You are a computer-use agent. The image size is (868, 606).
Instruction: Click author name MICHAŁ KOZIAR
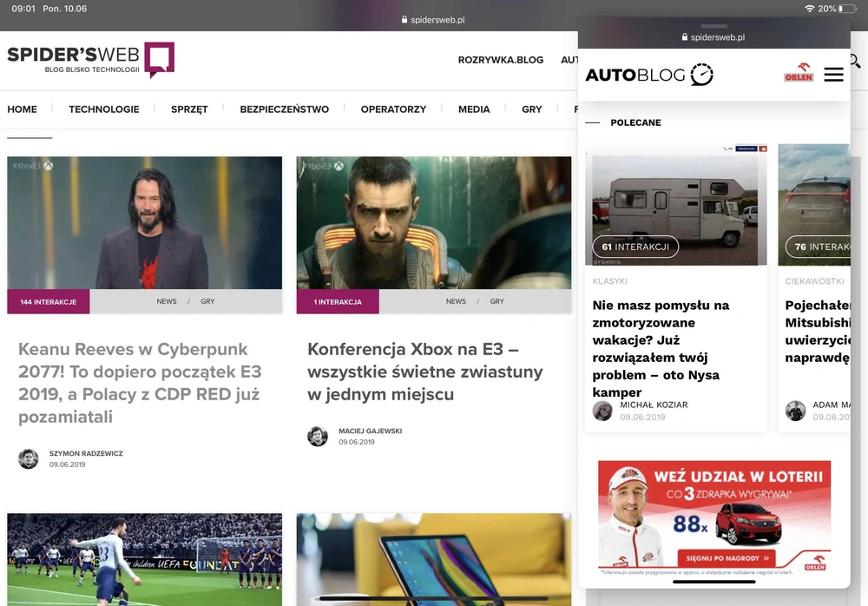pos(654,405)
